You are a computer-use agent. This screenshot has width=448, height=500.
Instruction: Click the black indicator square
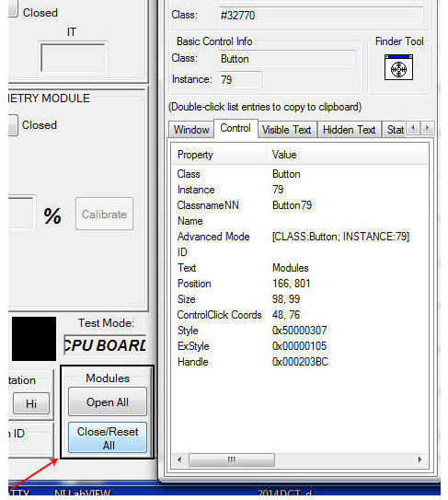(34, 339)
